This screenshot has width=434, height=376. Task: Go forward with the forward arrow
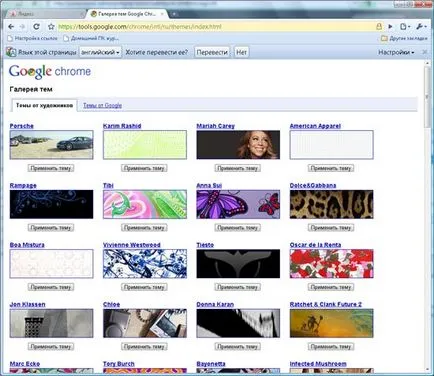23,27
